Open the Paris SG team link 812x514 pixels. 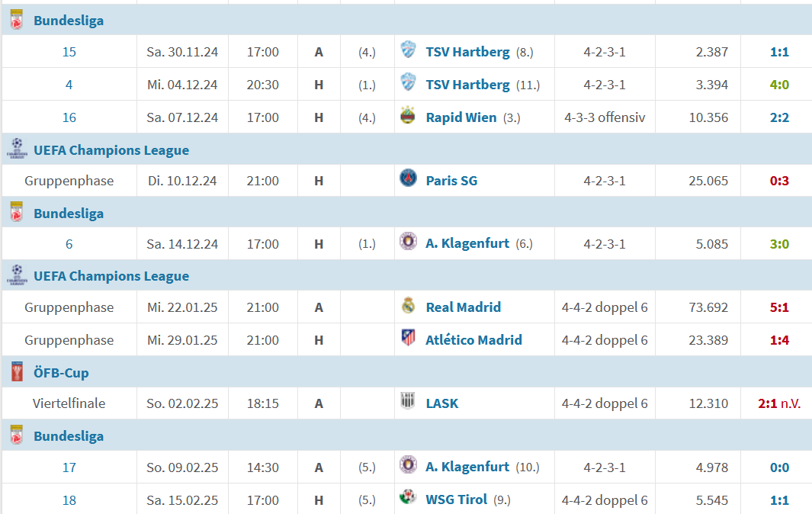point(451,181)
